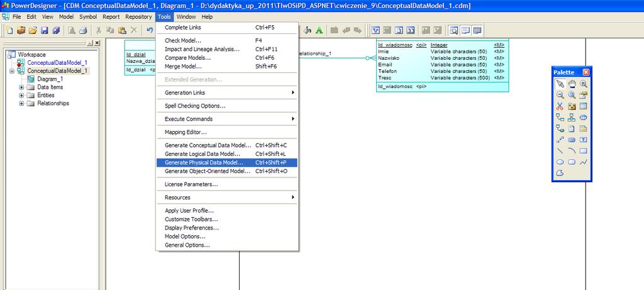Open the Mapping Editor entry
Viewport: 644px width, 290px height.
pos(227,132)
